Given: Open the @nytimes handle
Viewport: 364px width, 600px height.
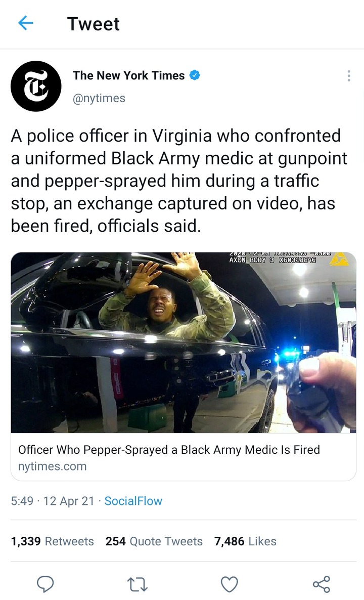Looking at the screenshot, I should point(99,98).
